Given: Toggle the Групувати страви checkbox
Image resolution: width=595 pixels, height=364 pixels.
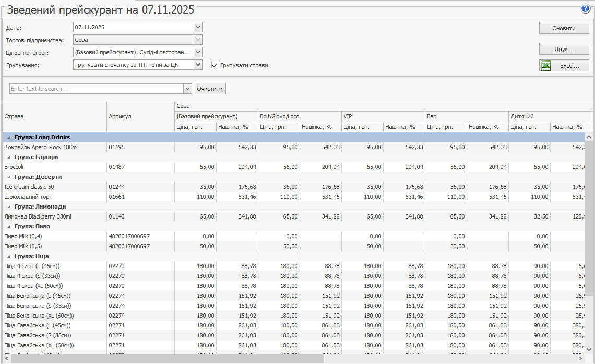Looking at the screenshot, I should (215, 65).
